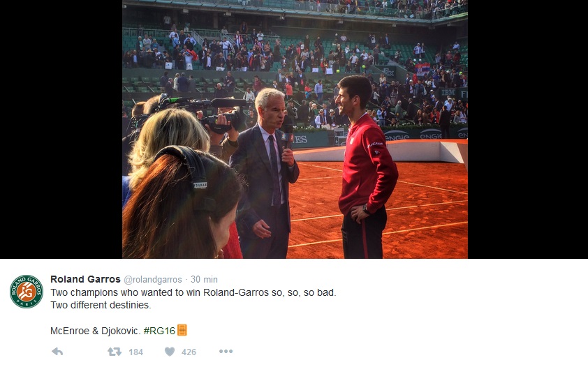Click the IBM sign in the stands
588x367 pixels.
click(x=448, y=93)
